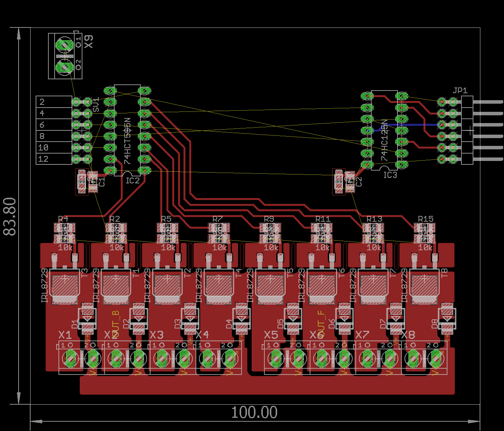The height and width of the screenshot is (431, 504).
Task: Click the 100.00 width dimension
Action: click(x=254, y=413)
